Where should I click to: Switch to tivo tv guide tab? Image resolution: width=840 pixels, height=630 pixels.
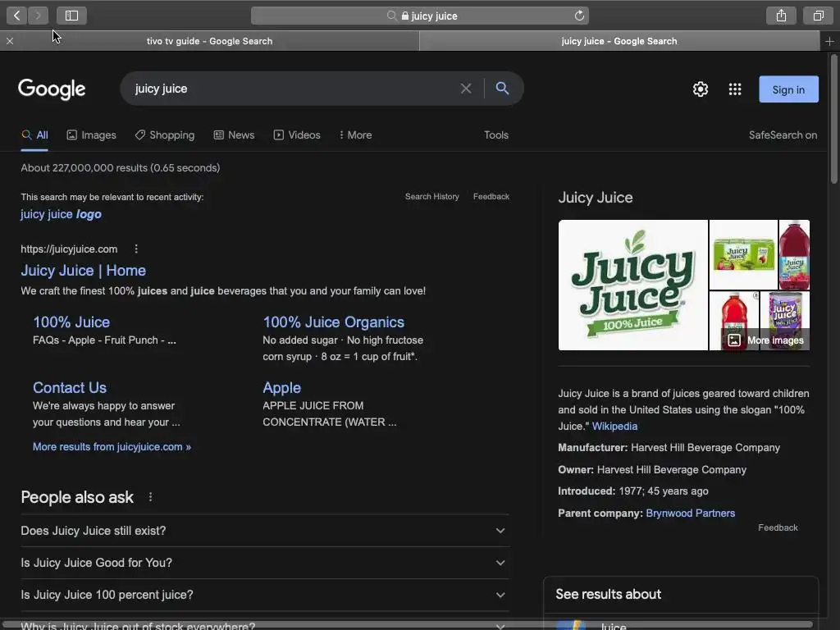pos(209,41)
